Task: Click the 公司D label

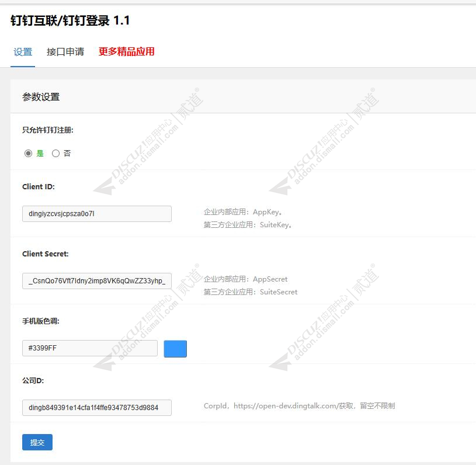Action: point(33,380)
